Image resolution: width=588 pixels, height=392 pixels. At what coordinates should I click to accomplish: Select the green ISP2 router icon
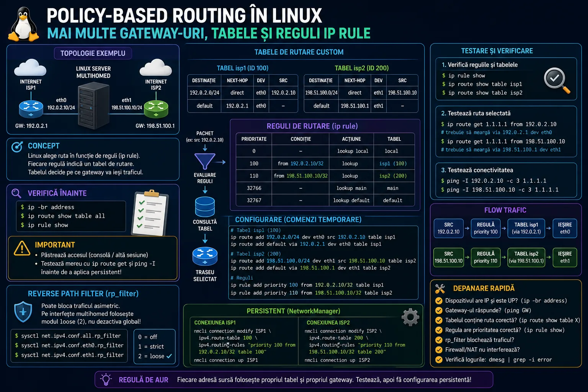(156, 109)
